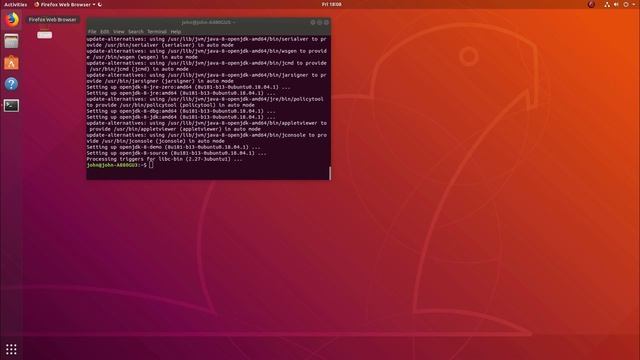The image size is (640, 360).
Task: Select the Terminal icon in the dock
Action: 11,106
